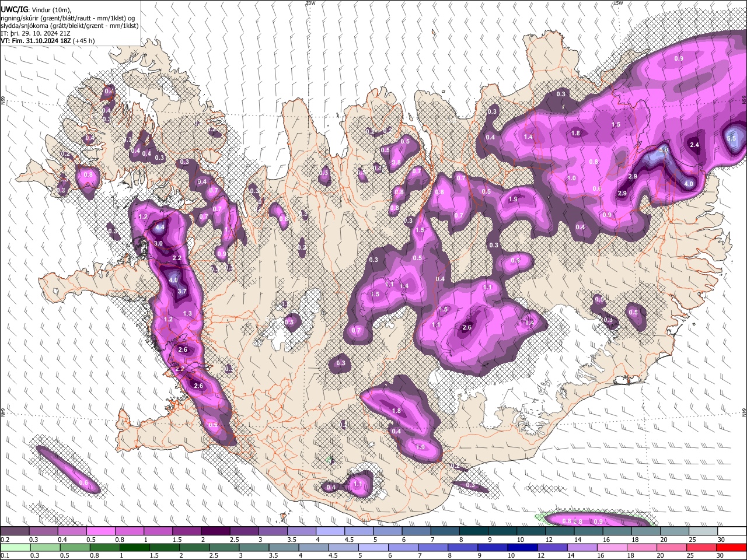Image resolution: width=747 pixels, height=560 pixels.
Task: Click the pale grey 25 swatch in upper legend
Action: [x=703, y=531]
